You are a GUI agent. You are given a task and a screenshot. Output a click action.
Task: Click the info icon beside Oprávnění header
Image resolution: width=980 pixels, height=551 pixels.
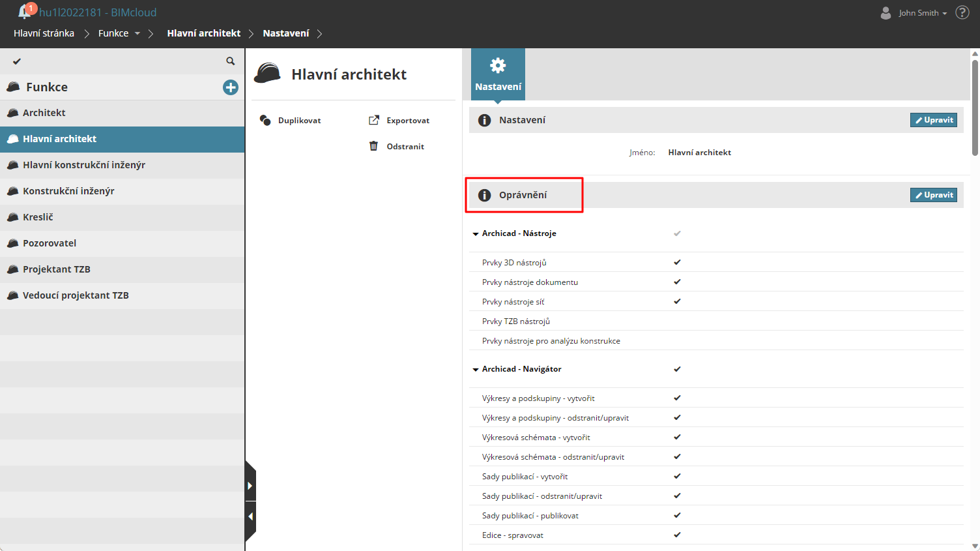click(484, 195)
